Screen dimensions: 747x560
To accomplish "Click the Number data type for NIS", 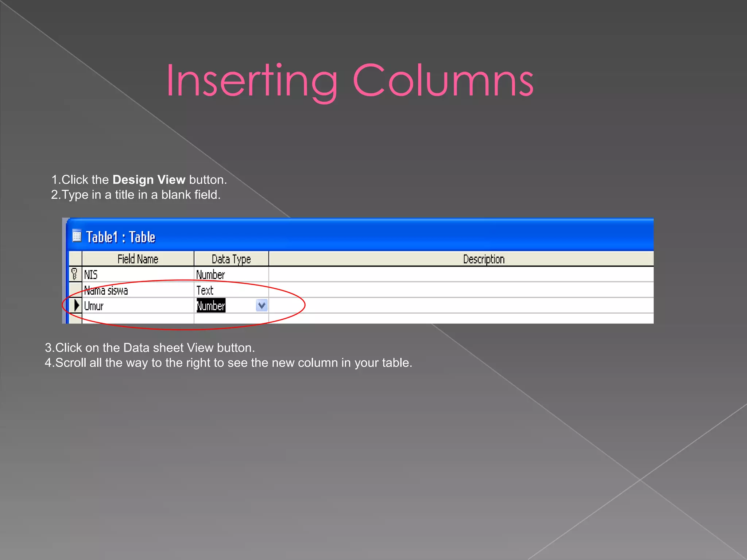I will (x=231, y=274).
